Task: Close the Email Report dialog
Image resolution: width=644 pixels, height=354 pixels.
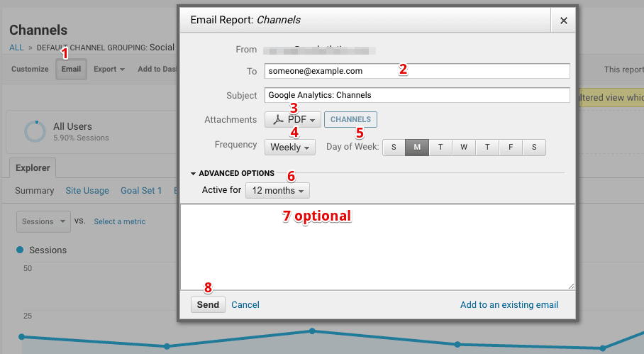Action: [x=563, y=21]
